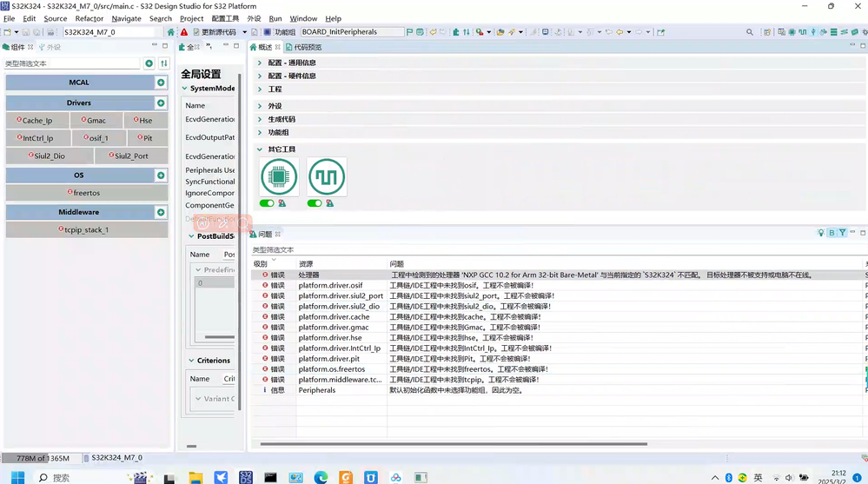Select the Siul2_Port driver component
868x484 pixels.
click(131, 156)
